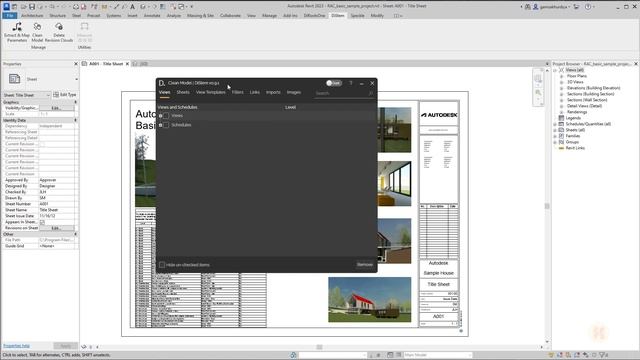The height and width of the screenshot is (360, 640).
Task: Open the Images tab in Clean Model
Action: (x=293, y=92)
